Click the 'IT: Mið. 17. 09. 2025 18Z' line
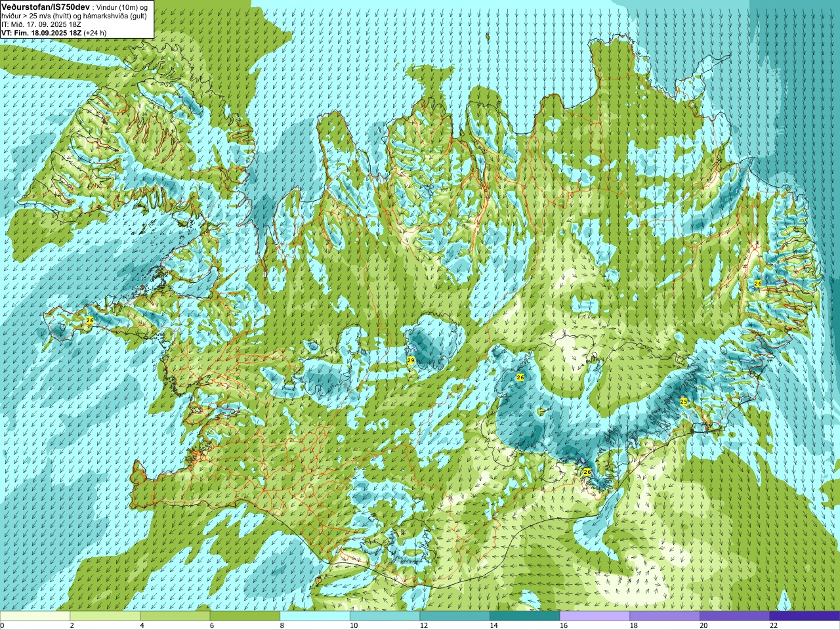Viewport: 840px width, 630px height. point(41,24)
